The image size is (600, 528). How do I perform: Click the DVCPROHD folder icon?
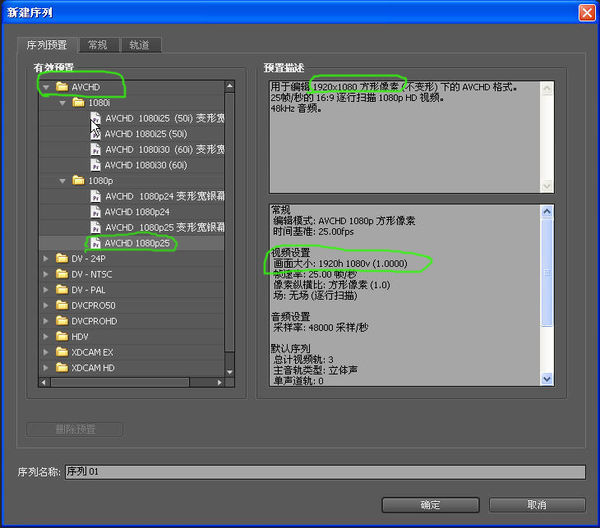pos(61,321)
